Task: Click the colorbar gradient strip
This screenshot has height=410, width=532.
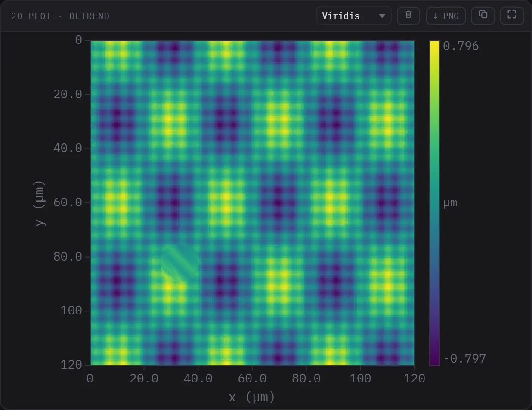Action: [435, 203]
